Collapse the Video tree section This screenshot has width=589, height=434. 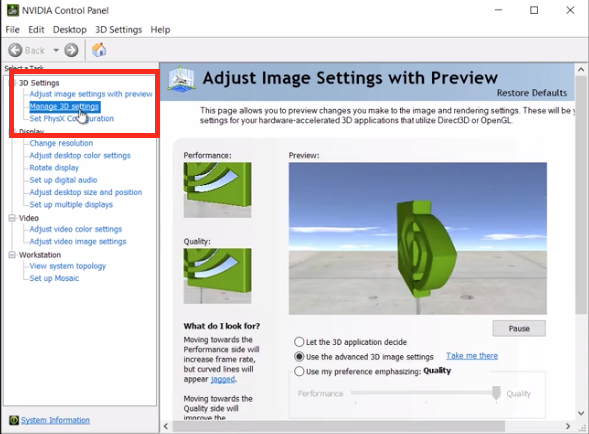click(12, 218)
